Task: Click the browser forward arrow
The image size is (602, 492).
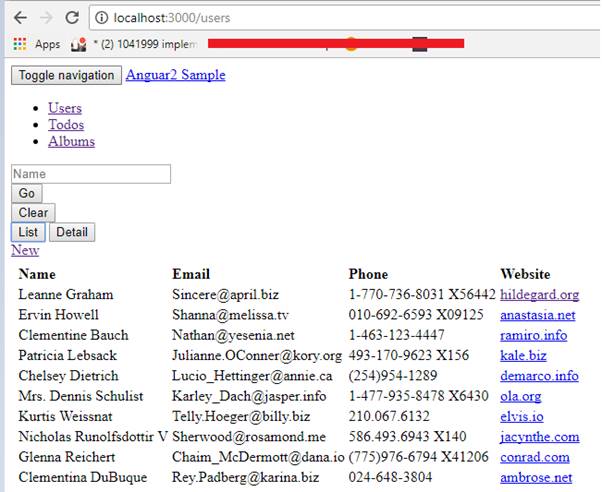Action: tap(46, 18)
